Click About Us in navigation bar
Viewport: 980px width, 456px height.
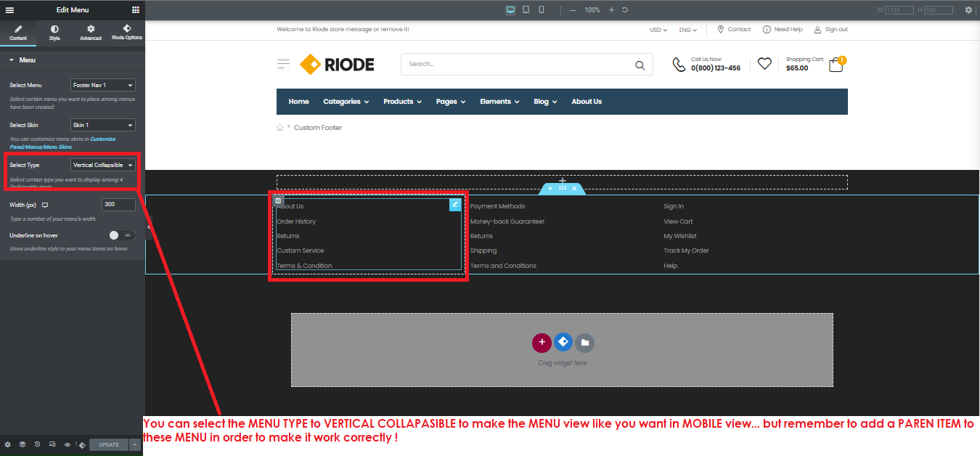(587, 102)
